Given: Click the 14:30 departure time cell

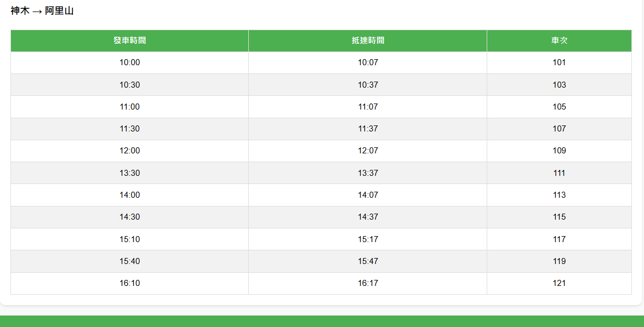Looking at the screenshot, I should tap(129, 217).
